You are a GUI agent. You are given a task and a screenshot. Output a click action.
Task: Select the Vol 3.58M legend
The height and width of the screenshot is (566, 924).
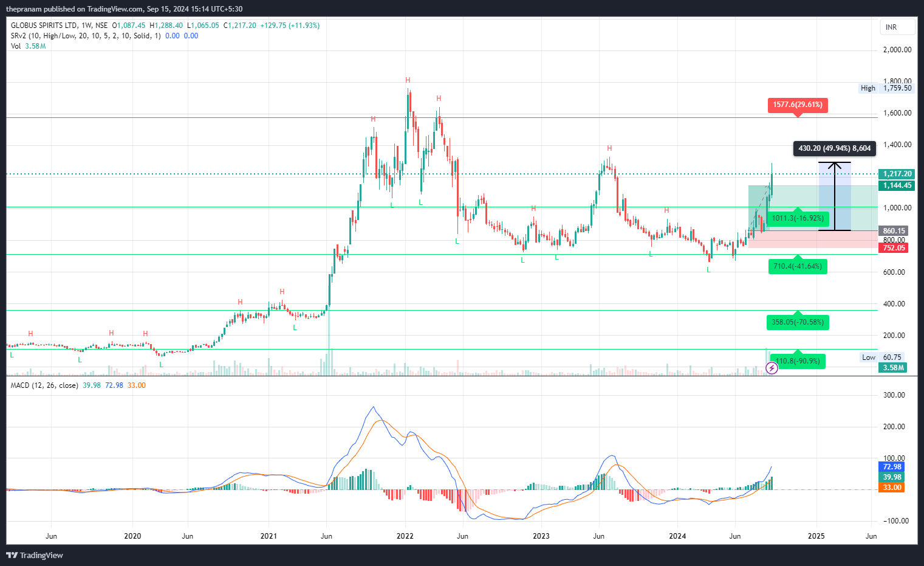(x=28, y=46)
